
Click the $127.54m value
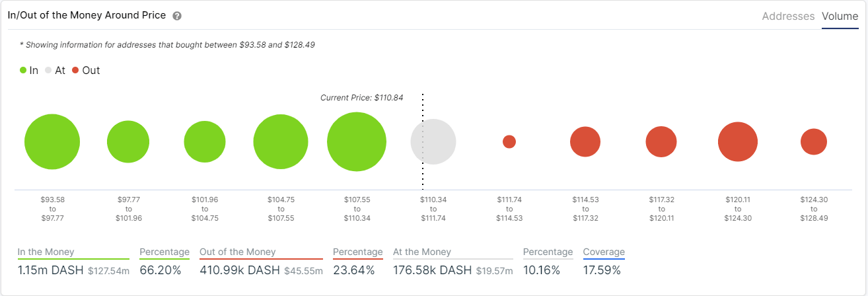(x=108, y=270)
